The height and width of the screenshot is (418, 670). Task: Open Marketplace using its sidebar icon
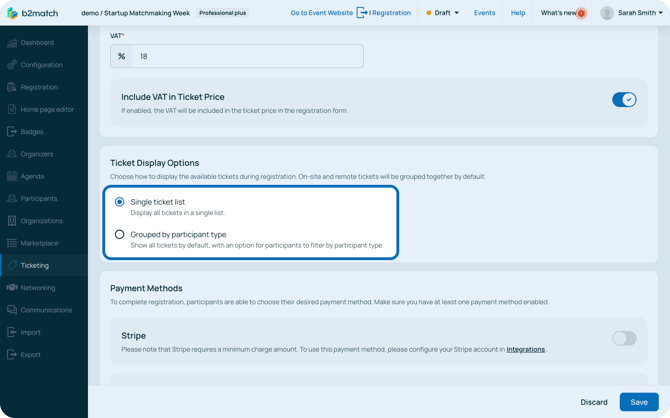[x=12, y=243]
